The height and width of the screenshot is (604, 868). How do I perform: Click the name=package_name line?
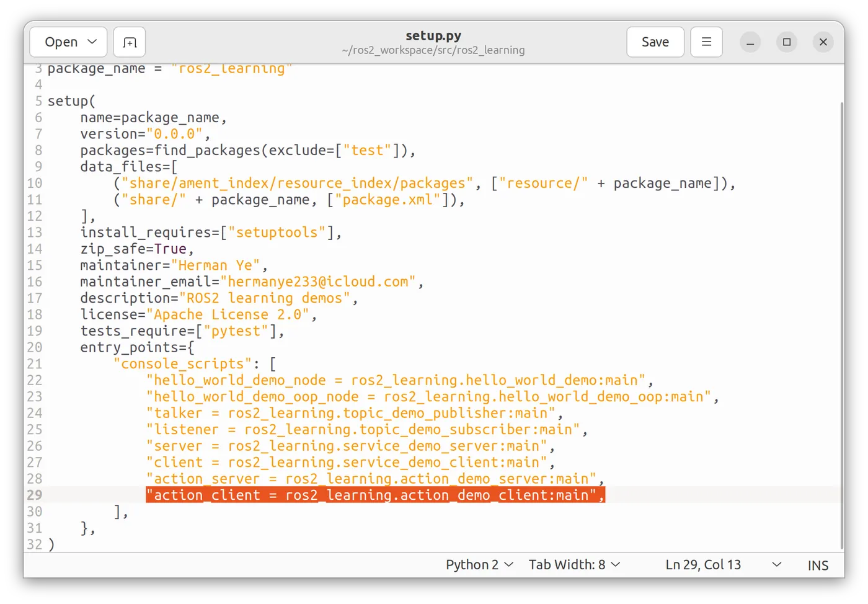tap(153, 117)
